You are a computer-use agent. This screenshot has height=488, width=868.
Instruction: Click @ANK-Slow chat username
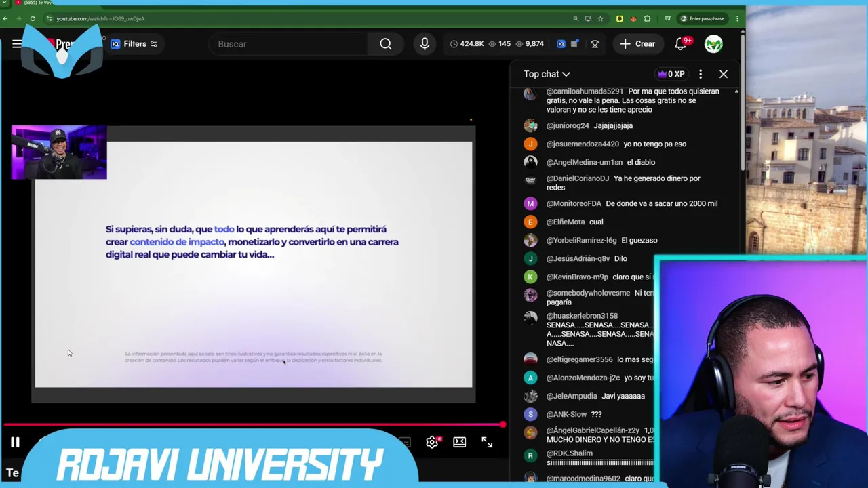point(567,414)
